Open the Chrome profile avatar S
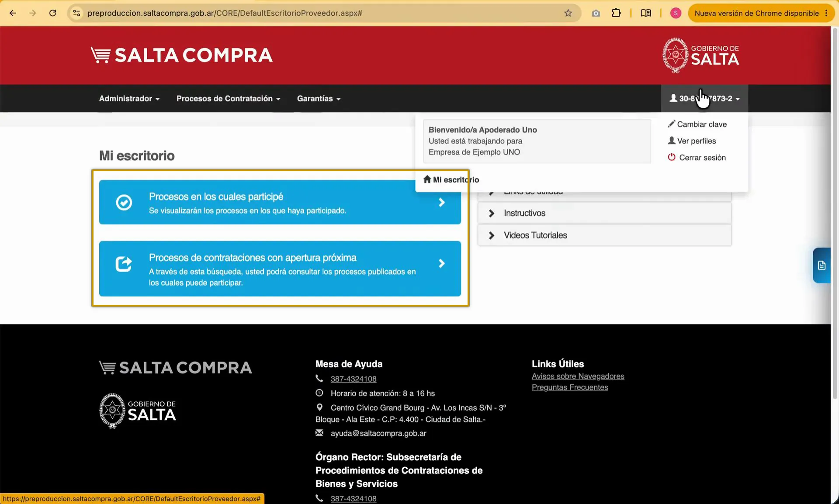Image resolution: width=839 pixels, height=504 pixels. click(x=676, y=13)
